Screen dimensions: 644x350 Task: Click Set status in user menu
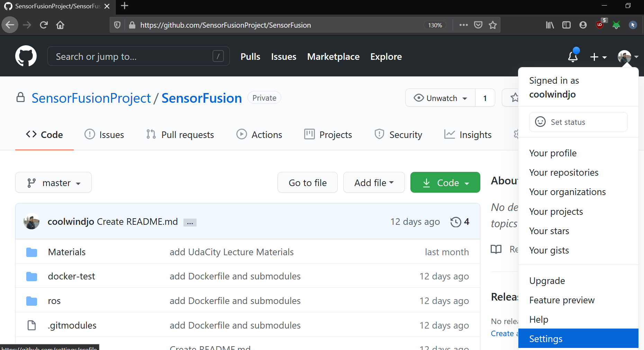coord(578,122)
